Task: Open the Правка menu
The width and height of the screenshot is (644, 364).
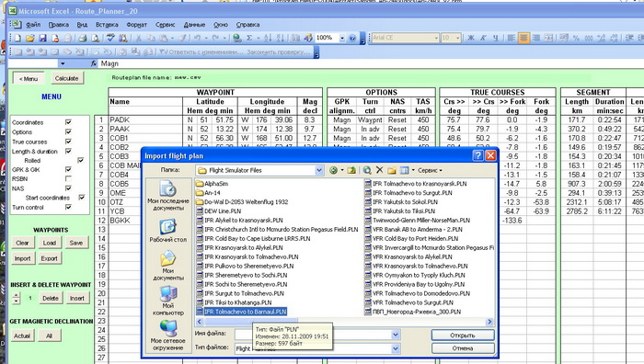Action: pyautogui.click(x=58, y=25)
